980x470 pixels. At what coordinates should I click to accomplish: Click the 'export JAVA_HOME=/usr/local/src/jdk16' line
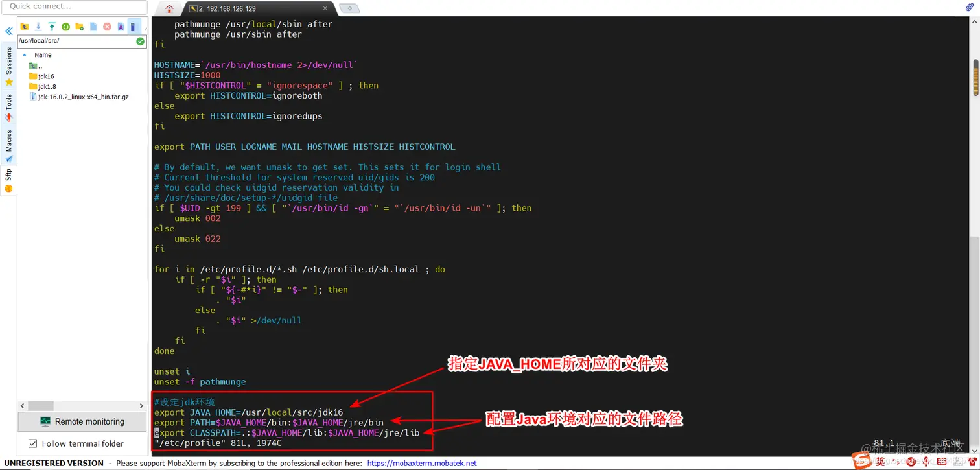pos(248,412)
